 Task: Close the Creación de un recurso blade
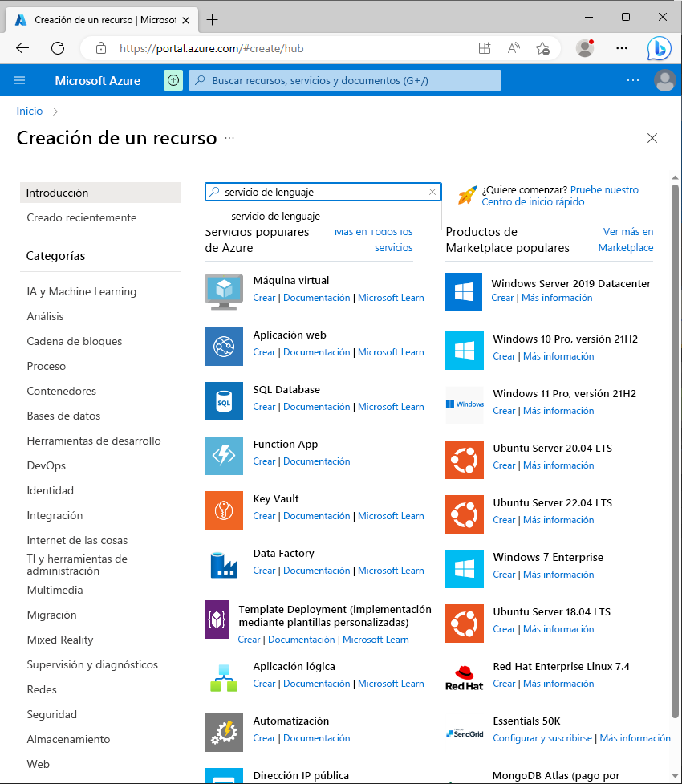[652, 138]
